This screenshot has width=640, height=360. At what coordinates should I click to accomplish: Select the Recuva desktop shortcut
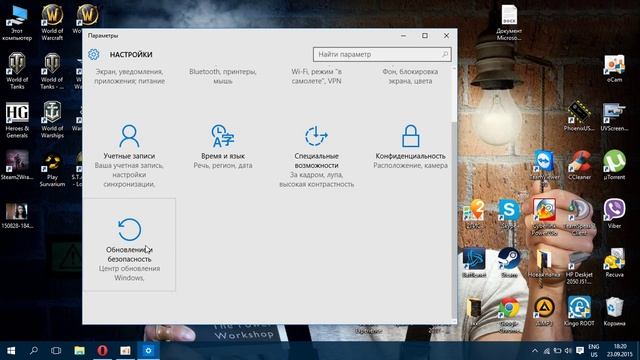click(x=614, y=262)
